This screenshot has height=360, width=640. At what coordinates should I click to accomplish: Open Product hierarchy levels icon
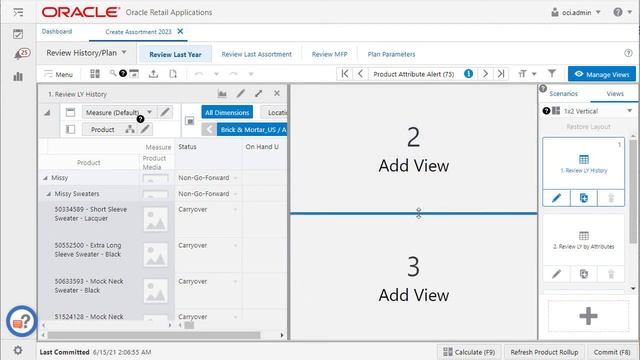pos(130,129)
